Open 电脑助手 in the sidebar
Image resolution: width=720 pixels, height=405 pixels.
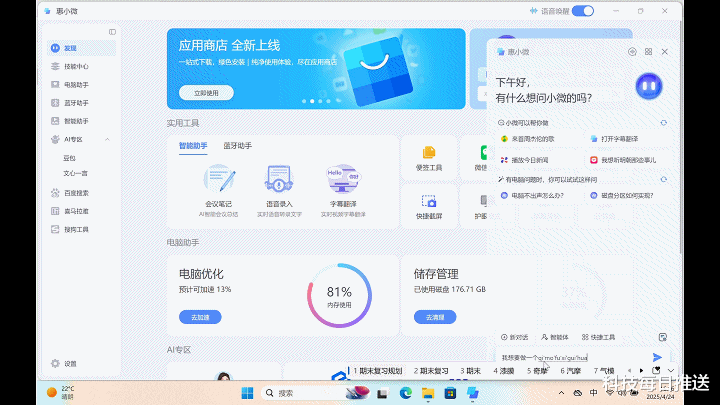(x=81, y=85)
